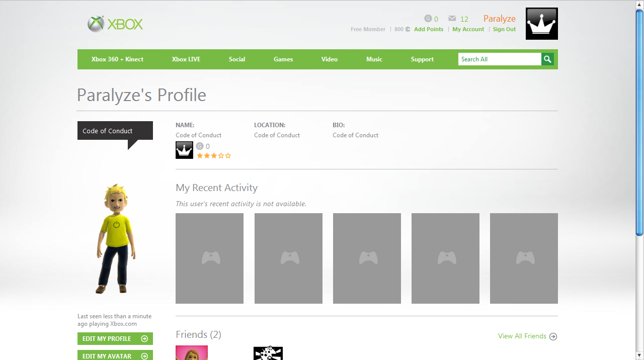Open the Xbox 360 + Kinect menu
Image resolution: width=644 pixels, height=360 pixels.
(117, 59)
